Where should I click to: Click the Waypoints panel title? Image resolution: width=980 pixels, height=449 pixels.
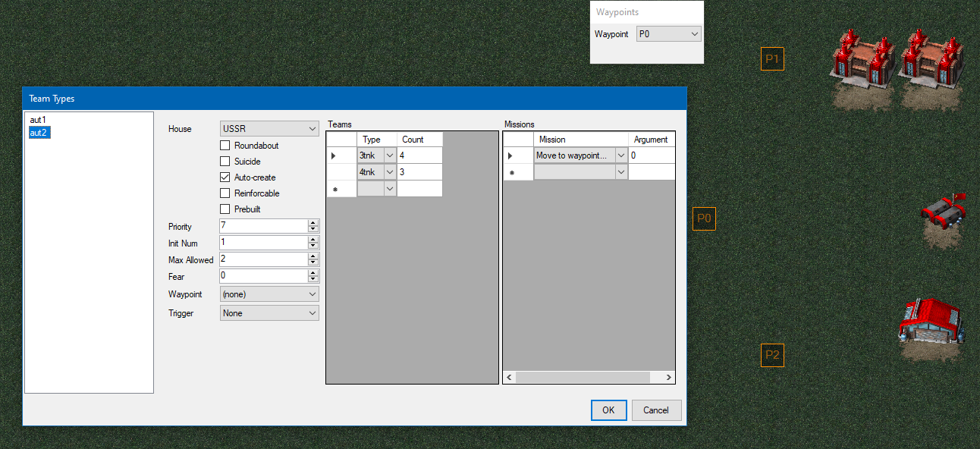click(617, 12)
